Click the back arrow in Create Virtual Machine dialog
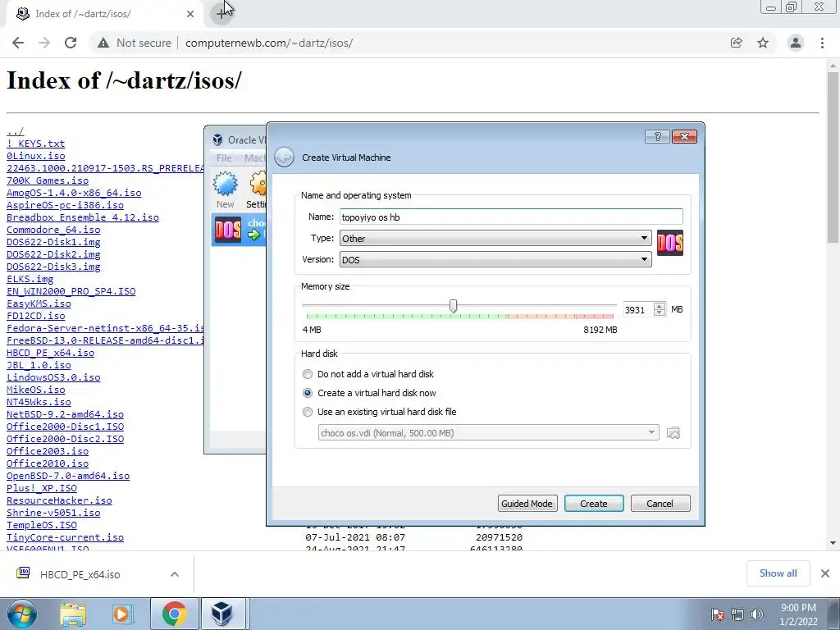840x630 pixels. (x=284, y=157)
